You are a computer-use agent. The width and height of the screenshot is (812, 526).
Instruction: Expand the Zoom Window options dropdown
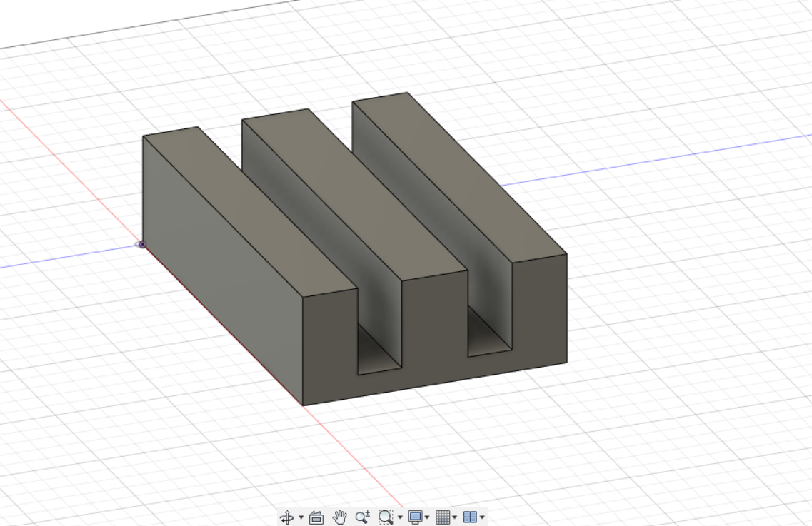[x=399, y=516]
